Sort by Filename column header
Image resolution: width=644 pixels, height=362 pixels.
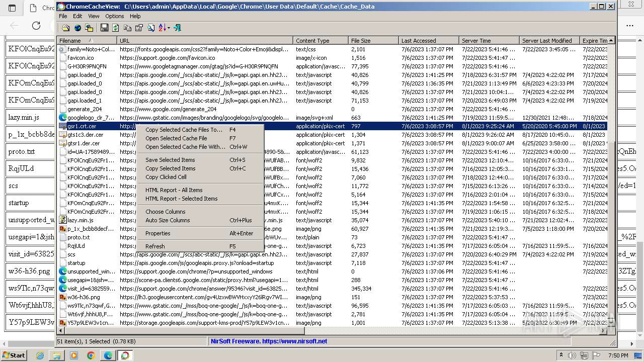point(87,41)
